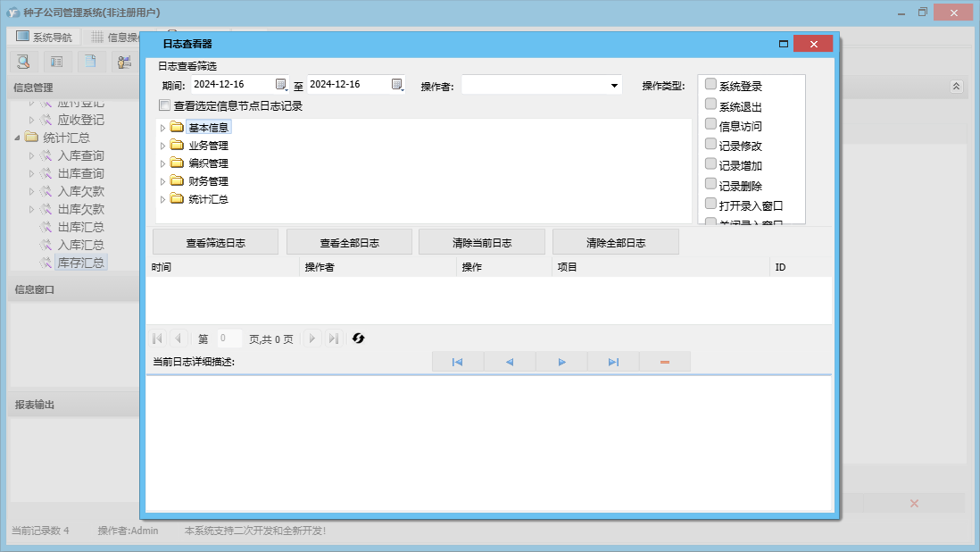The height and width of the screenshot is (552, 980).
Task: Open 操作者 dropdown list
Action: pyautogui.click(x=614, y=86)
